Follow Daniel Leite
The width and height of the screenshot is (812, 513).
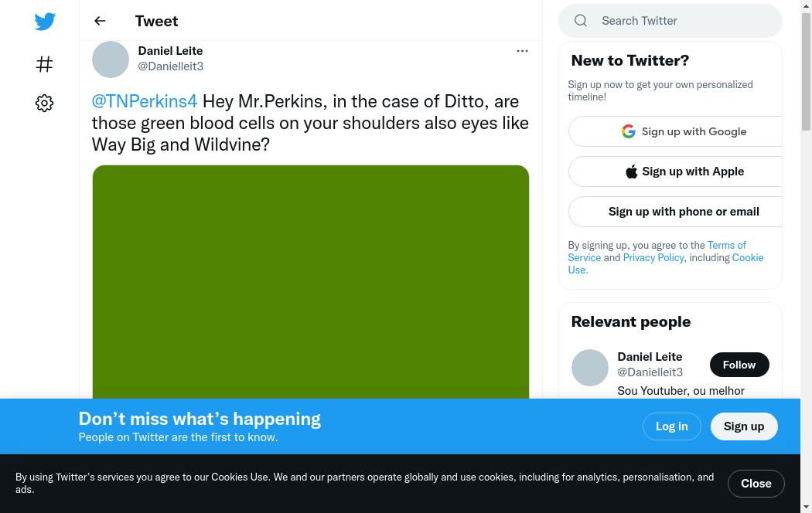(x=739, y=365)
